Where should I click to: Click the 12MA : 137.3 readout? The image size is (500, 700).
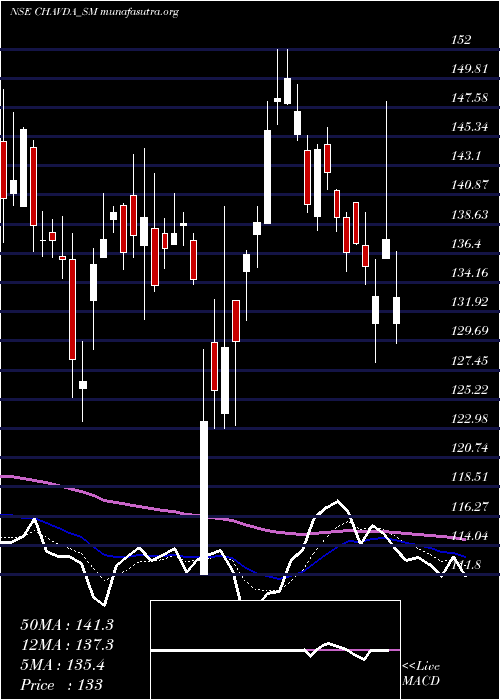click(x=67, y=645)
